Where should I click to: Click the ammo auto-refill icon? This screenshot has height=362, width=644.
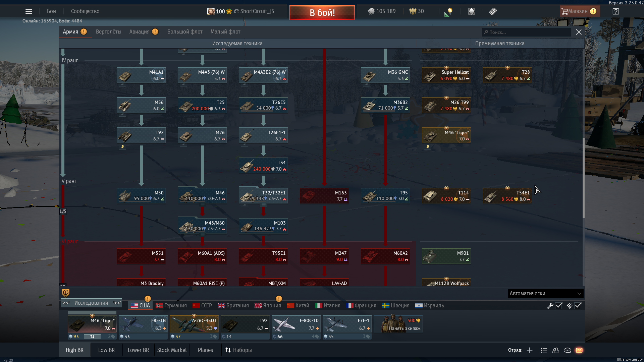click(569, 306)
